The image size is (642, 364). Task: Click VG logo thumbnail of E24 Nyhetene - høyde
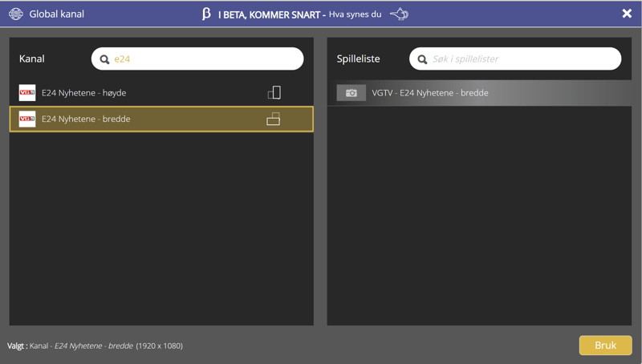27,93
